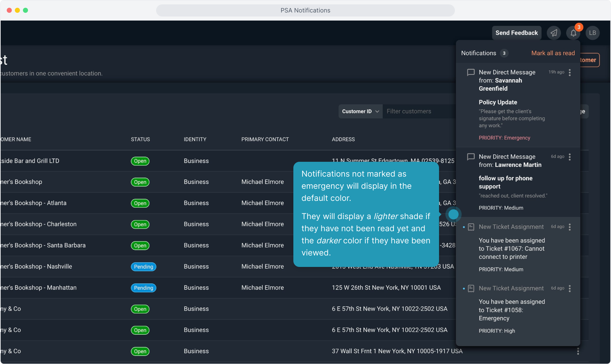
Task: Click the blue tour hotspot beacon
Action: tap(453, 214)
